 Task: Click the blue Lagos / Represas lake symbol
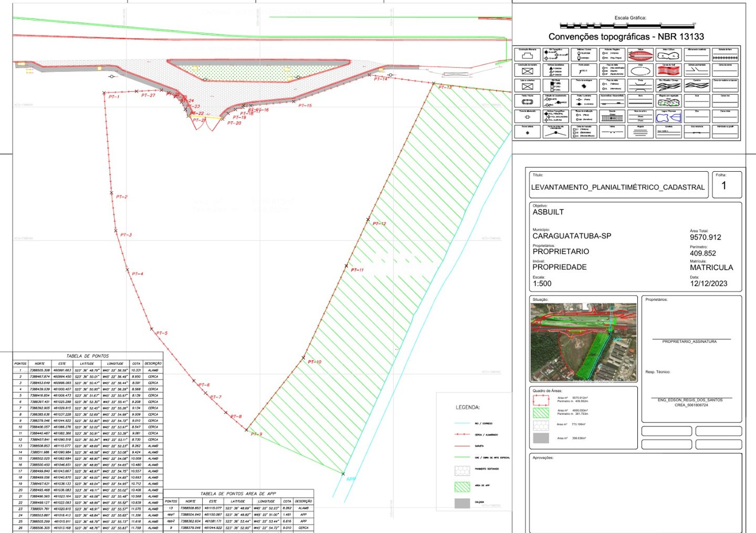(x=668, y=118)
